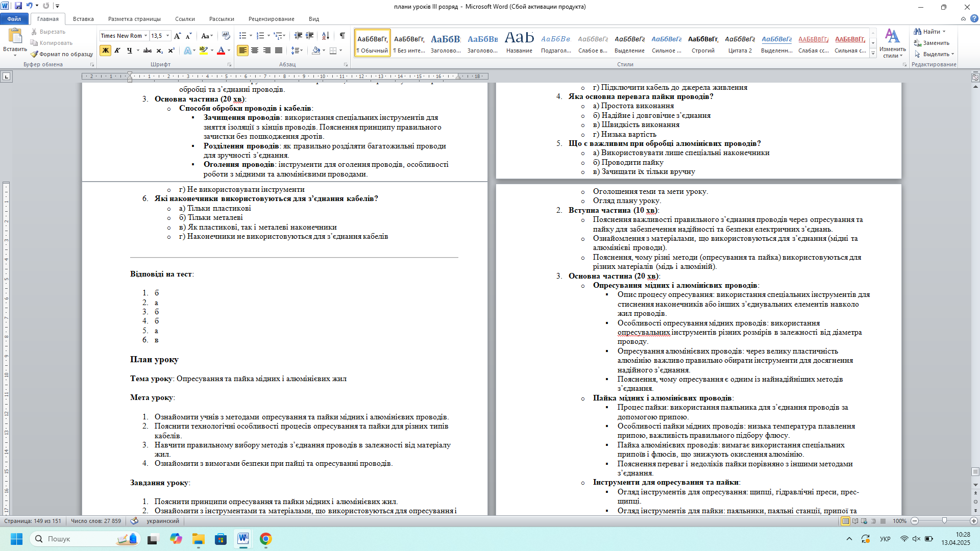The height and width of the screenshot is (551, 980).
Task: Toggle italic formatting (К button)
Action: point(117,51)
